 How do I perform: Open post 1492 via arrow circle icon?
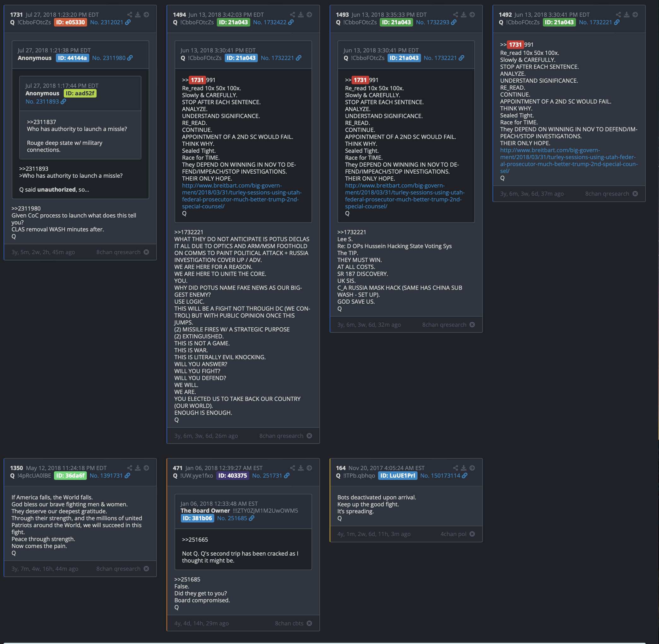tap(635, 15)
